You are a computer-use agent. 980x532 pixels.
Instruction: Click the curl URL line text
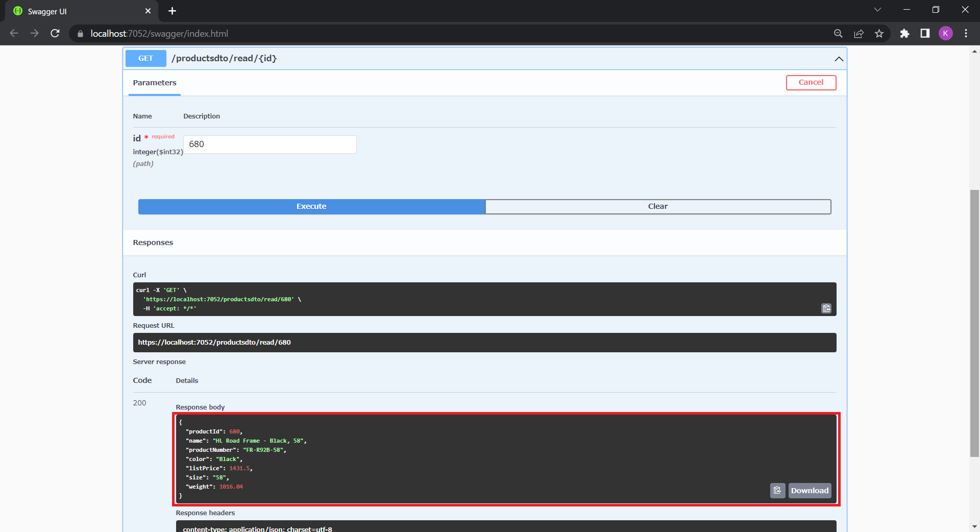(218, 299)
